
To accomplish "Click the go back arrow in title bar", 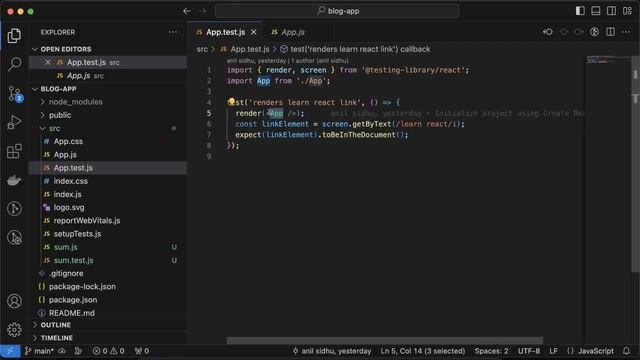I will (187, 11).
